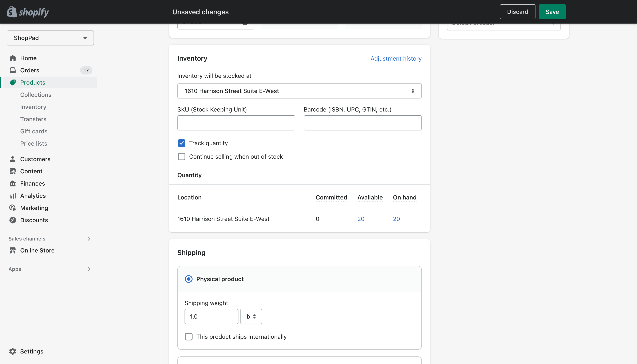Open Price lists page
The image size is (637, 364).
34,144
